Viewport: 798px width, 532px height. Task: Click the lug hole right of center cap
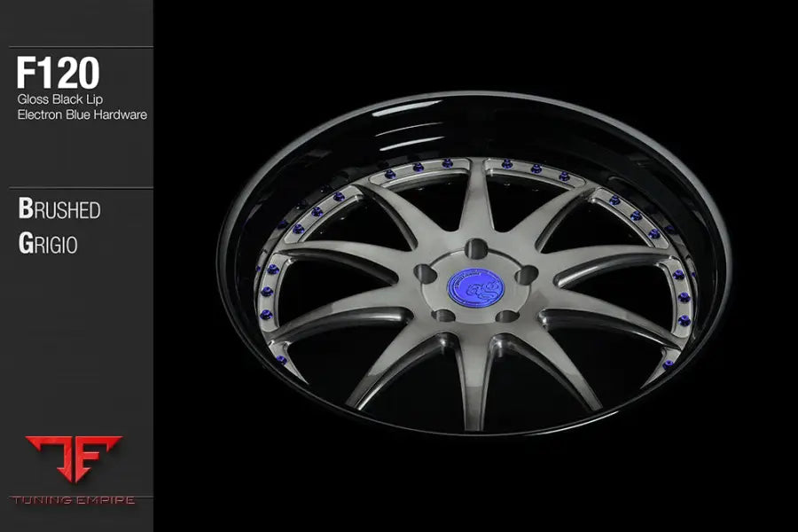coord(525,276)
